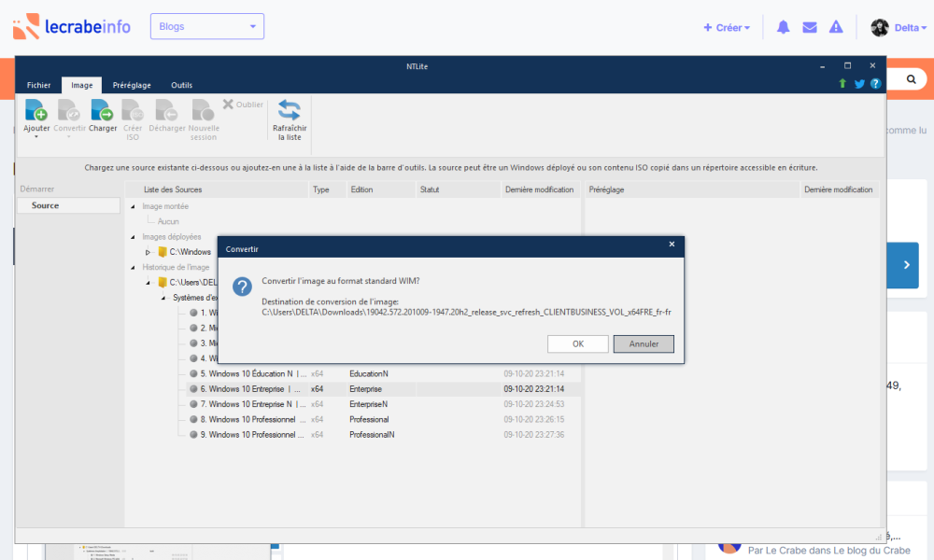
Task: Select Windows 10 Entreprise N row
Action: 250,404
